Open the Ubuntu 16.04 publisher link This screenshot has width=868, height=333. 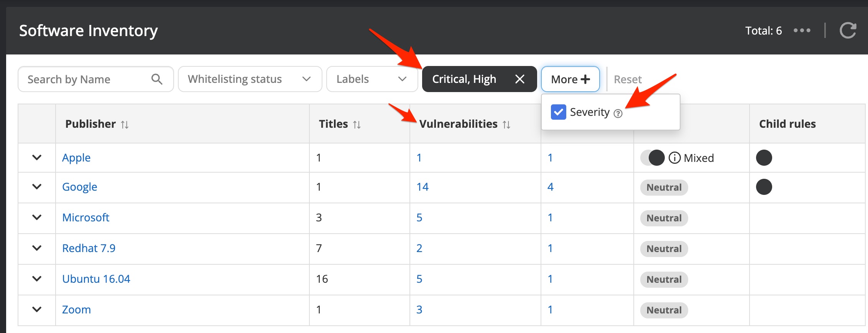[x=96, y=279]
